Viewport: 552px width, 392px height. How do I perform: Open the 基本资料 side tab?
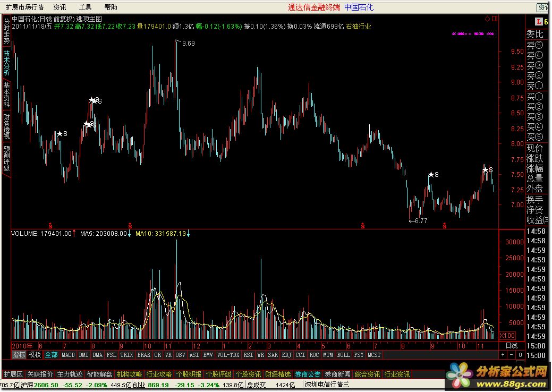tap(7, 95)
